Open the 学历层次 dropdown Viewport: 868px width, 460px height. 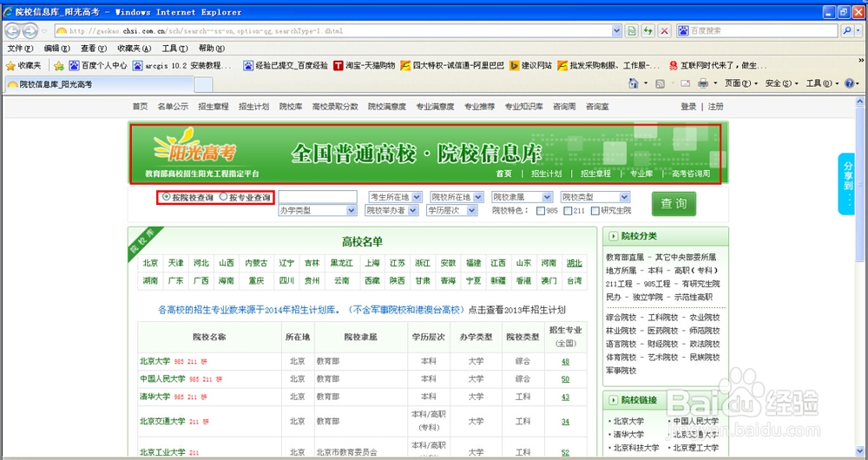click(452, 210)
